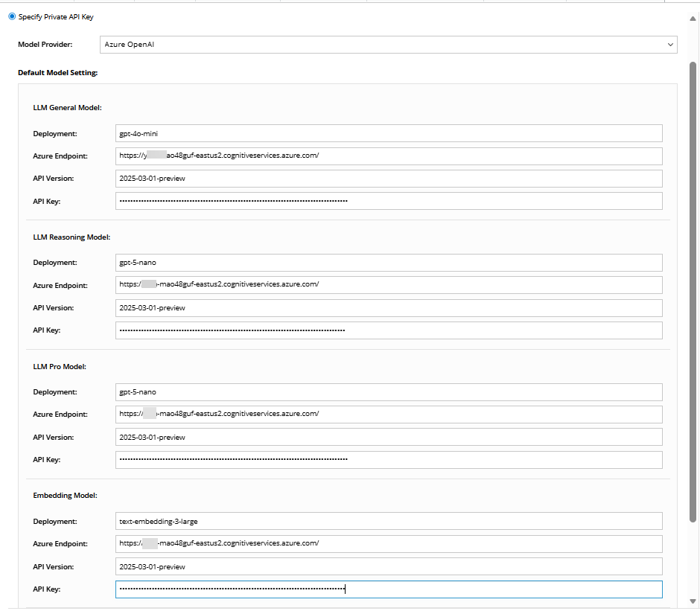Open the Model Provider dropdown showing Azure OpenAI

389,45
